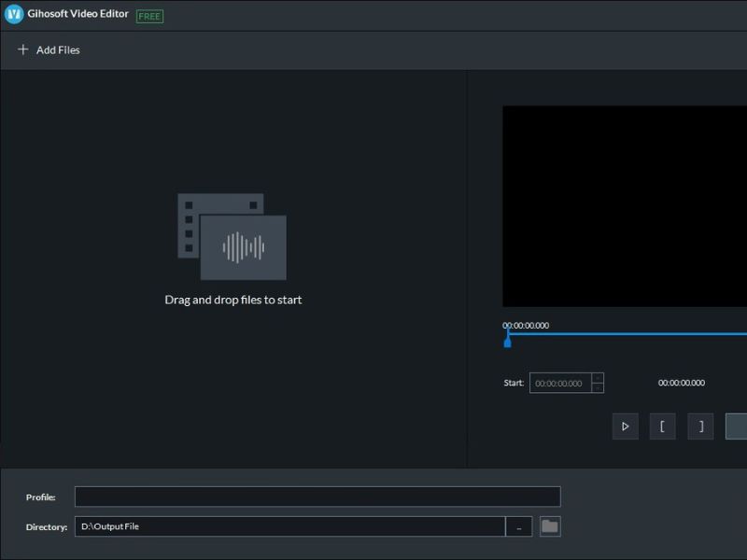
Task: Open the output folder with the folder icon
Action: 550,526
